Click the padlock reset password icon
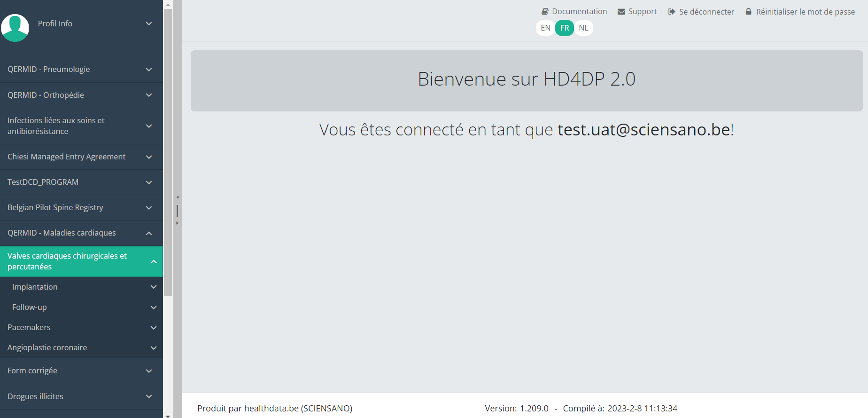 pos(748,11)
